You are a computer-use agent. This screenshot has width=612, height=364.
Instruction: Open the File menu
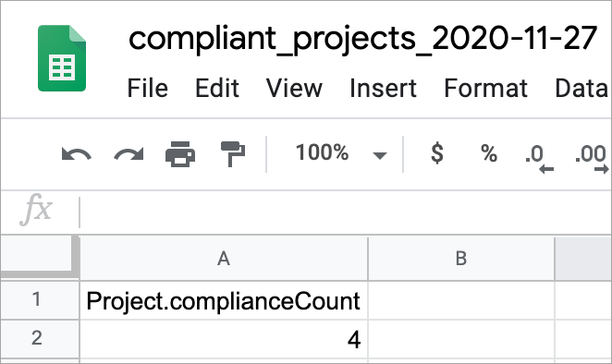click(148, 88)
